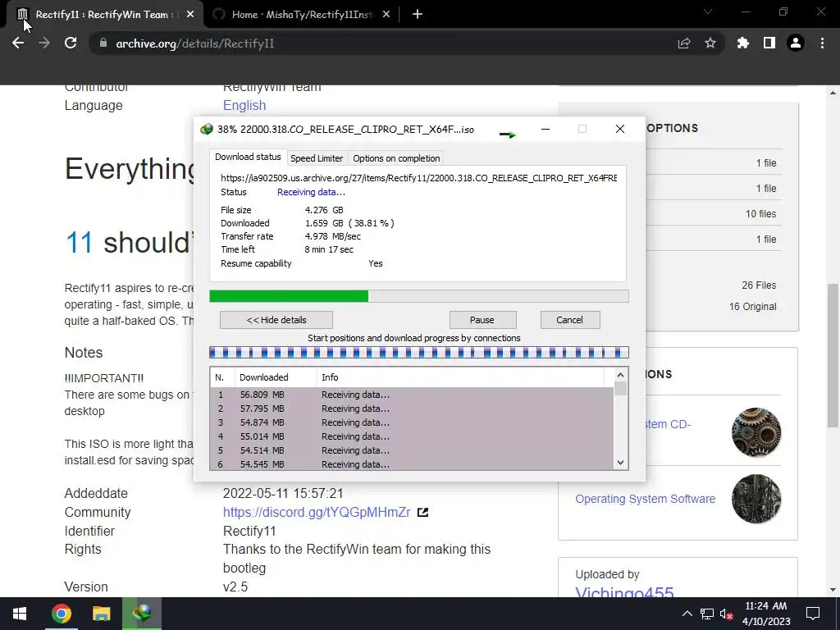The image size is (840, 630).
Task: Close the Rectify11 archive.org tab
Action: (190, 15)
